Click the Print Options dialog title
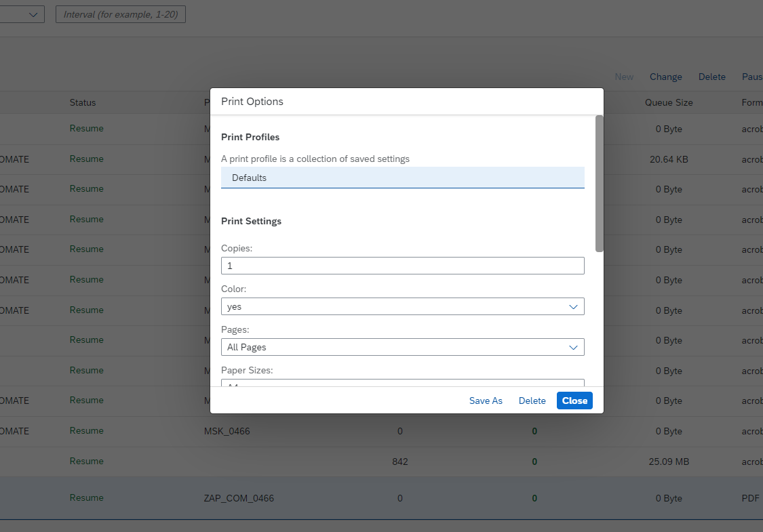This screenshot has height=532, width=763. (x=252, y=102)
